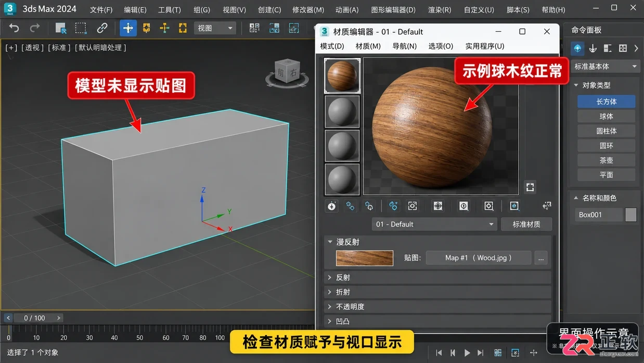This screenshot has height=363, width=644.
Task: Open the 视图 reference coordinate dropdown
Action: pos(215,28)
